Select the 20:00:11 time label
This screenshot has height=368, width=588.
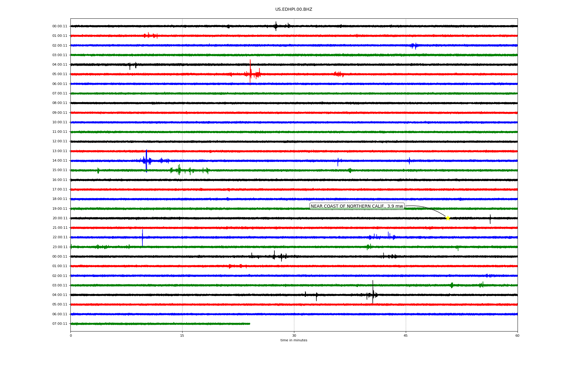point(60,218)
